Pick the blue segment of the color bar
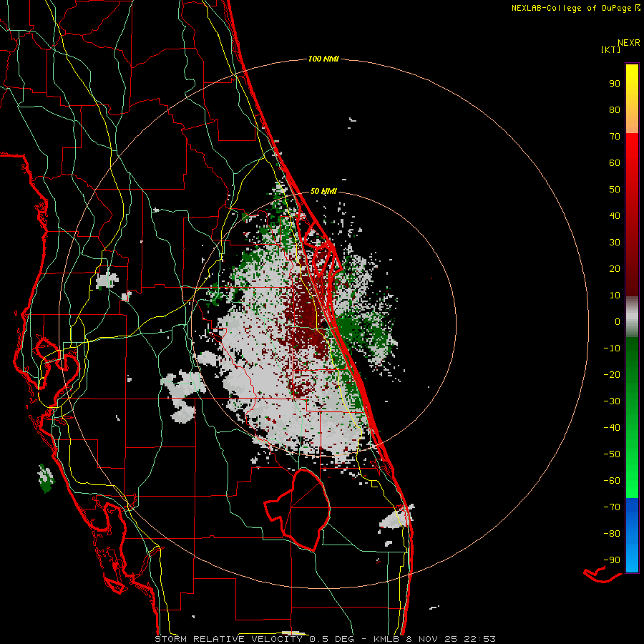 click(x=632, y=535)
